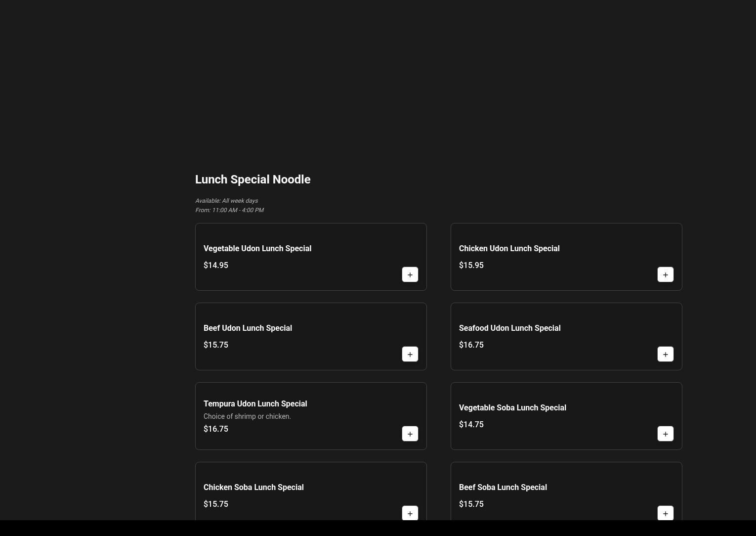Click plus icon for Beef Udon Lunch Special

(x=410, y=354)
